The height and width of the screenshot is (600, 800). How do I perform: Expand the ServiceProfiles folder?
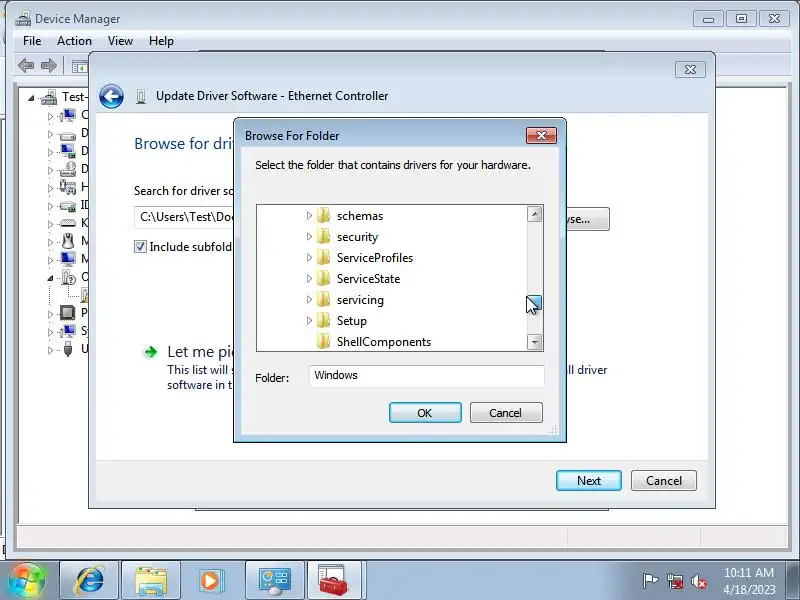(309, 258)
